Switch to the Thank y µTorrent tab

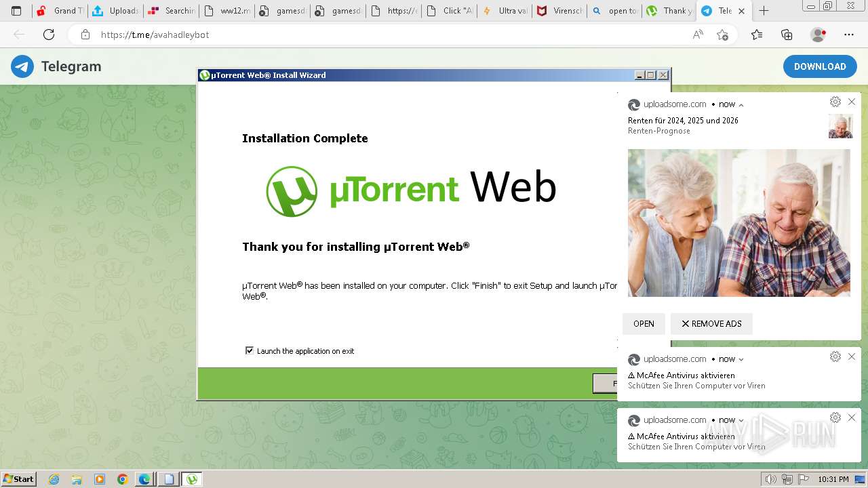pos(669,11)
